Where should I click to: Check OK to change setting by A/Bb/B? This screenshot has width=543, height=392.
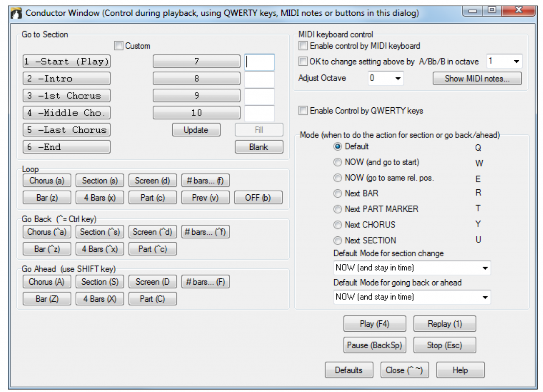click(x=303, y=62)
